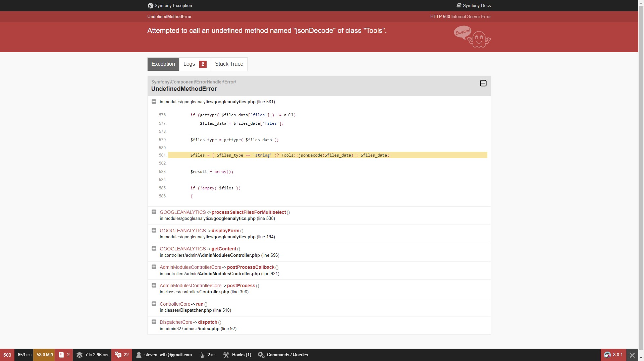Click the dispatch method name
The width and height of the screenshot is (644, 361).
coord(208,322)
